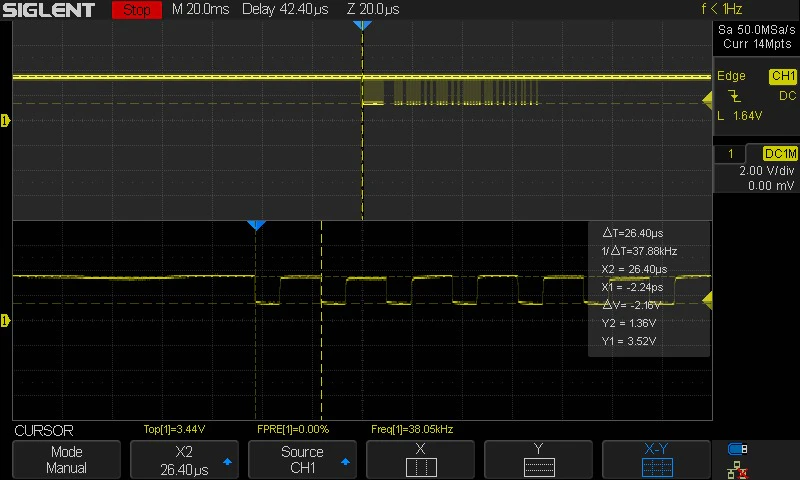
Task: Click the Source softkey blue arrow
Action: (345, 462)
